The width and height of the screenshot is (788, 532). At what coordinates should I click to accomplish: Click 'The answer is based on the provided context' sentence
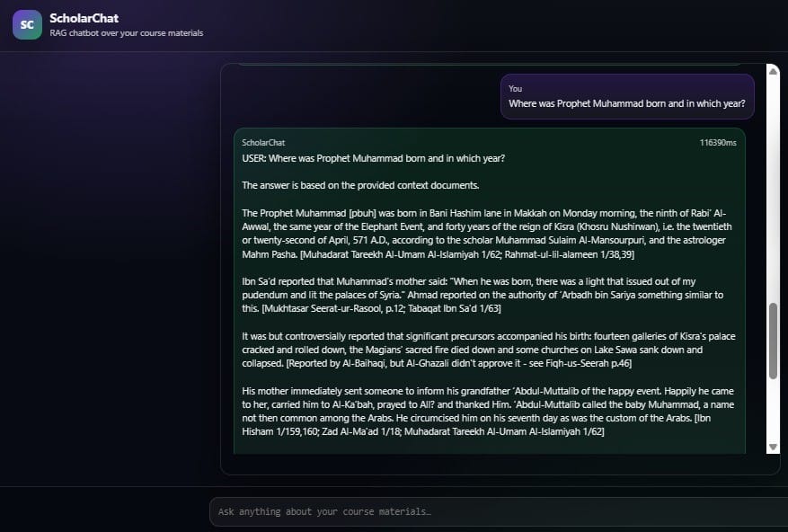pos(360,185)
